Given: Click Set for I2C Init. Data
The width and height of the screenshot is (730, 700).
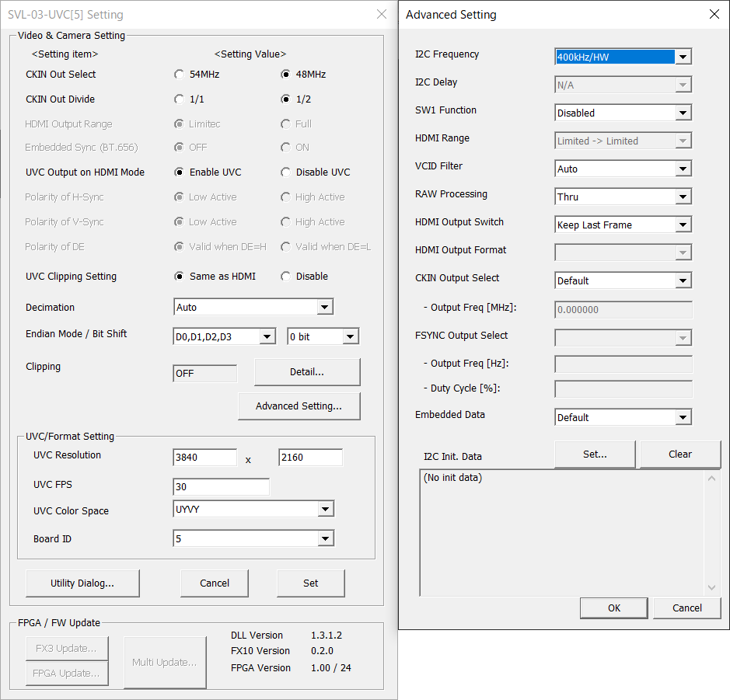Looking at the screenshot, I should pyautogui.click(x=595, y=454).
